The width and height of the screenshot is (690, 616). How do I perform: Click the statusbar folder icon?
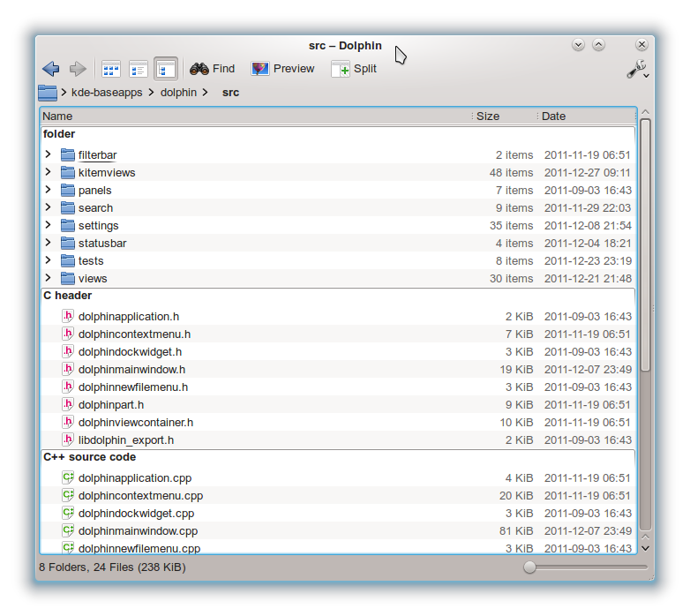tap(67, 243)
